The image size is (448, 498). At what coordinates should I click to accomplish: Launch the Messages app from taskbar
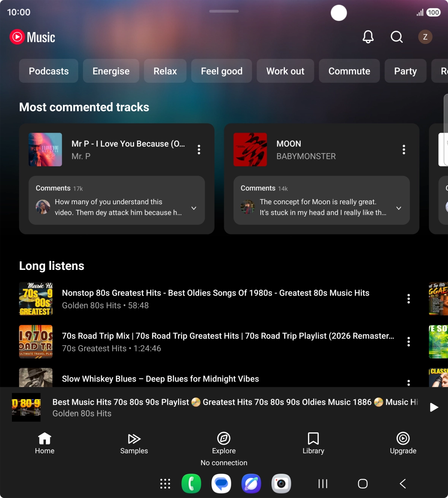coord(221,483)
